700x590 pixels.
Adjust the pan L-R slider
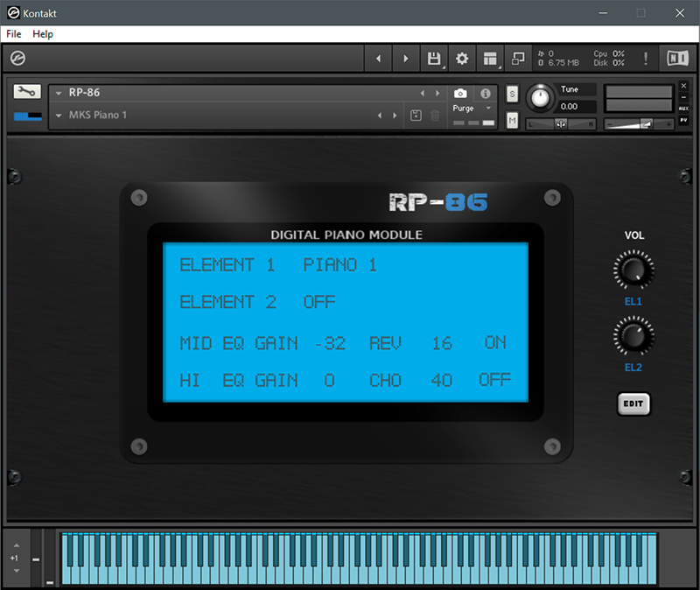tap(561, 124)
